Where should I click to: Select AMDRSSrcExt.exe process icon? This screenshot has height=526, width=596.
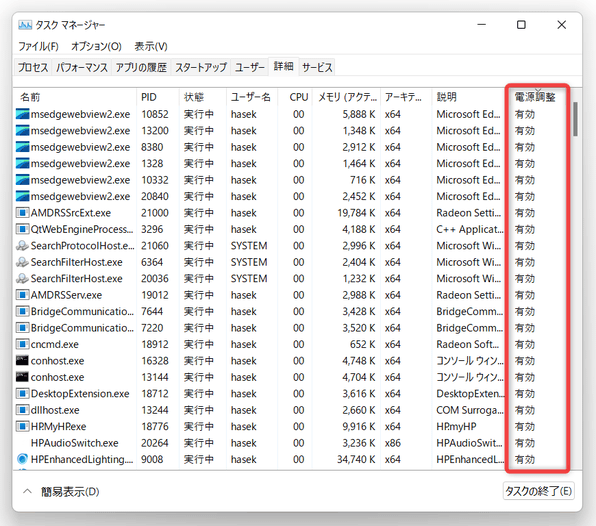pyautogui.click(x=22, y=213)
